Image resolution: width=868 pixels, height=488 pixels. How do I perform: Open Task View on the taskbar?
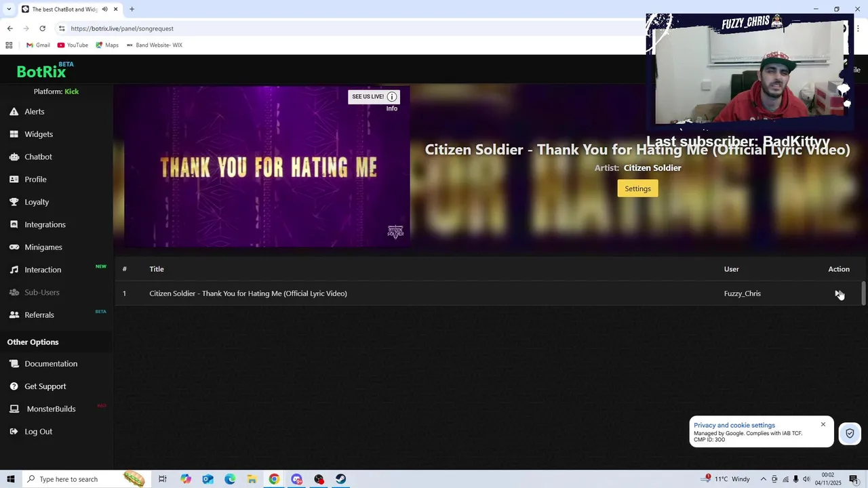(x=163, y=479)
